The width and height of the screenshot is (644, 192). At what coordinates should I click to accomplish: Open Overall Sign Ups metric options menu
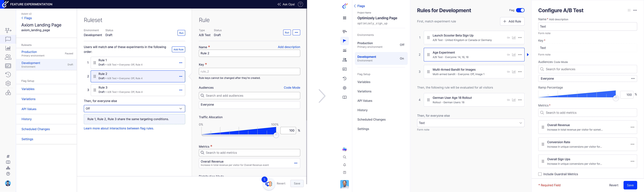632,161
